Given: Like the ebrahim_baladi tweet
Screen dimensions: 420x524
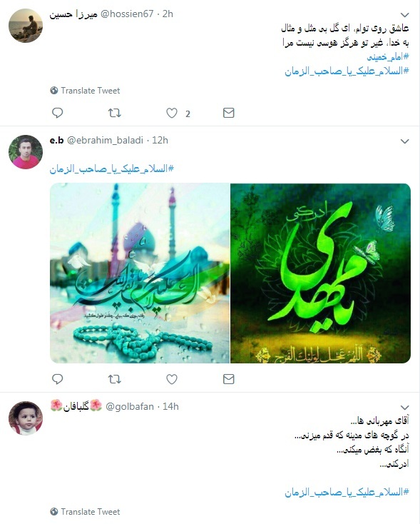Looking at the screenshot, I should pyautogui.click(x=172, y=379).
